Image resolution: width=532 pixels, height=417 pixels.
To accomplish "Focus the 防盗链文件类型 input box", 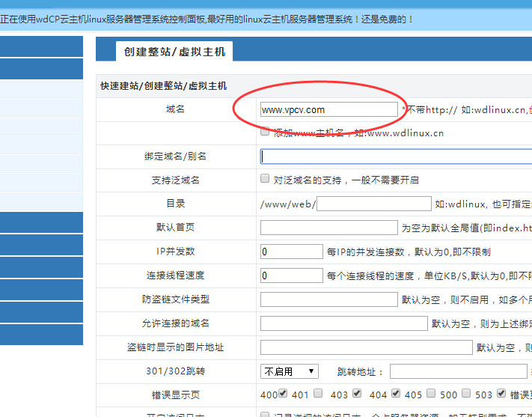I will click(328, 299).
